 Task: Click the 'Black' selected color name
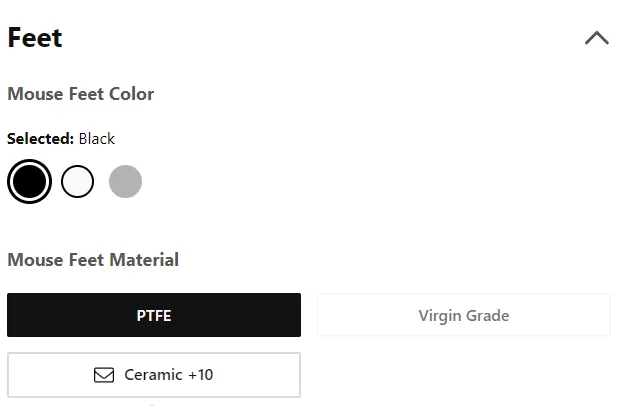pyautogui.click(x=97, y=139)
